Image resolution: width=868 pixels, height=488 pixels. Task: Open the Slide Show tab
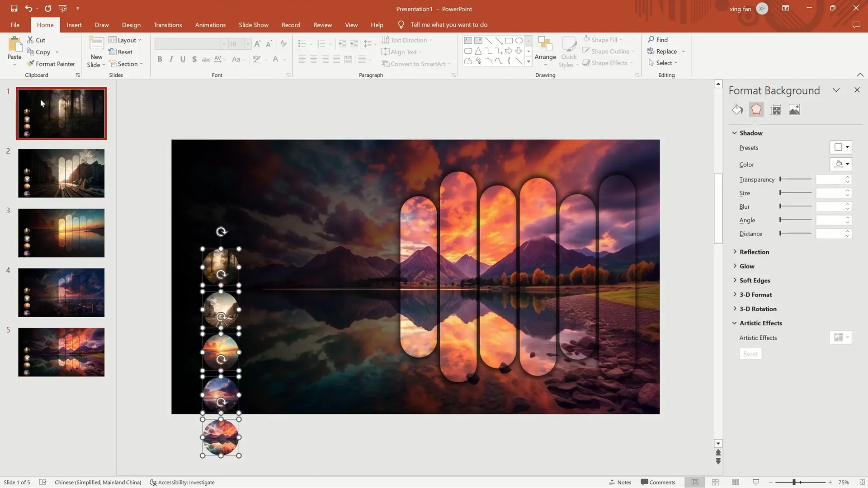253,25
